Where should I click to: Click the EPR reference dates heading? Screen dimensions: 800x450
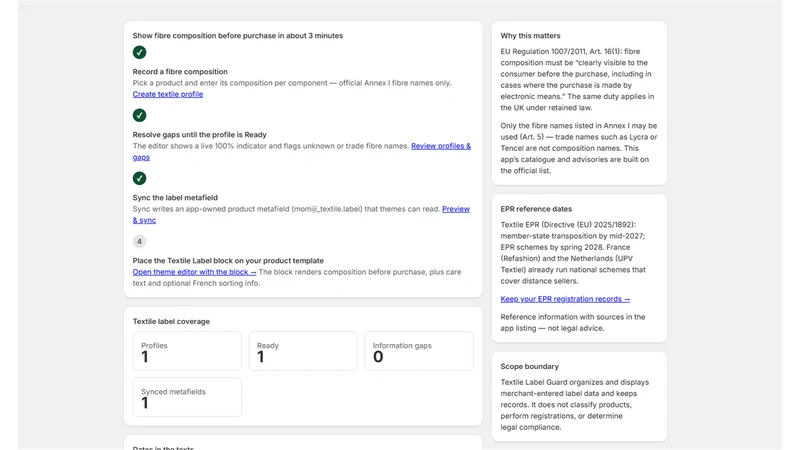pyautogui.click(x=536, y=209)
